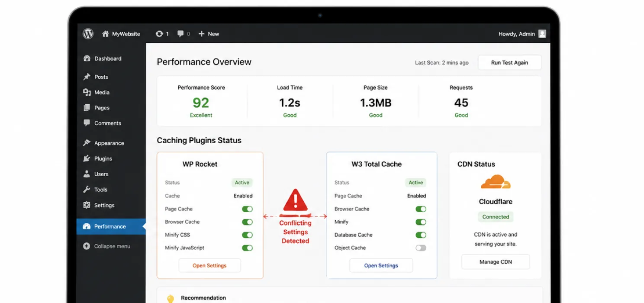Viewport: 644px width, 303px height.
Task: Disable WP Rocket Minify CSS
Action: coord(247,235)
